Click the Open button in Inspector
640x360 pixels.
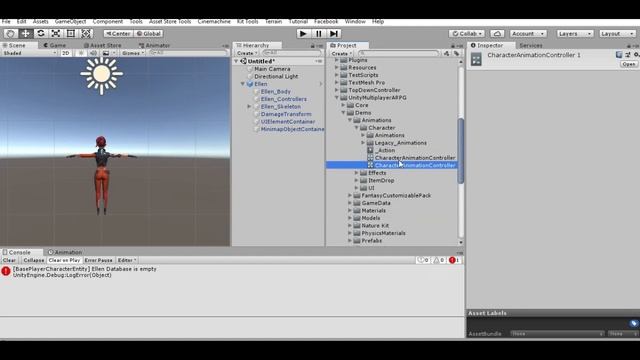[629, 64]
